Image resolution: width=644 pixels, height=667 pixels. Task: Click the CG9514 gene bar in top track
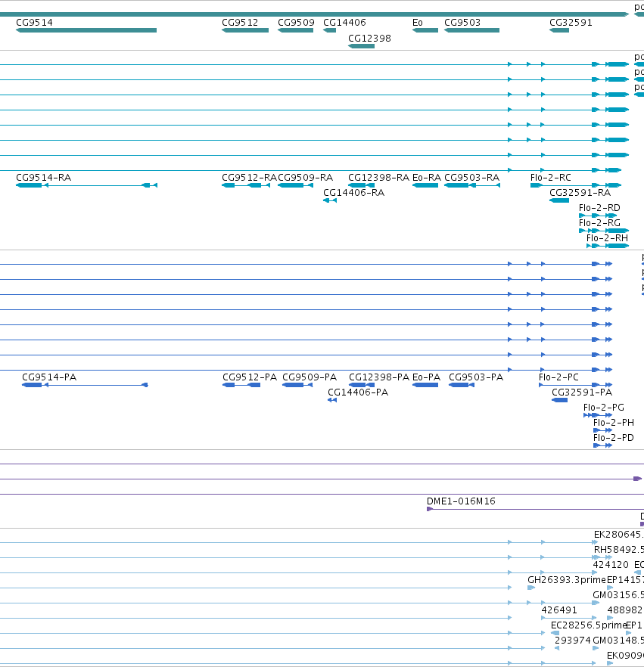pyautogui.click(x=86, y=30)
